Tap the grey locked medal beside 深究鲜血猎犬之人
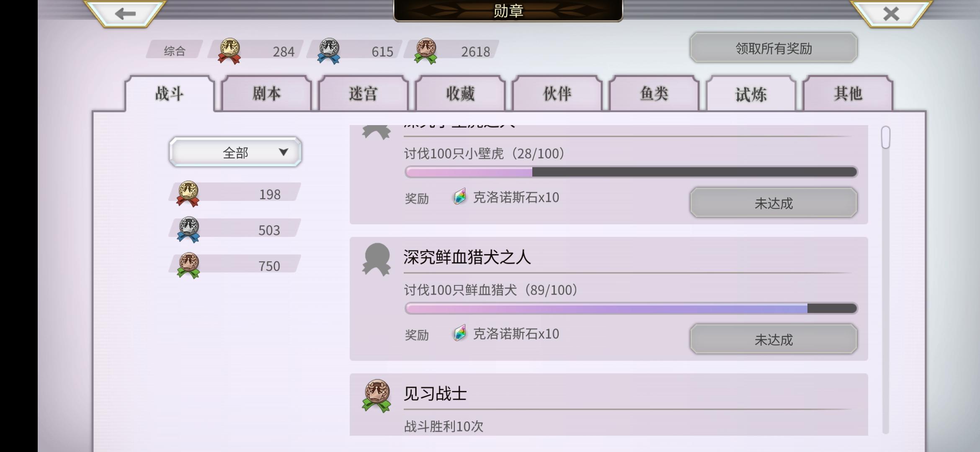Viewport: 980px width, 452px height. pos(376,259)
